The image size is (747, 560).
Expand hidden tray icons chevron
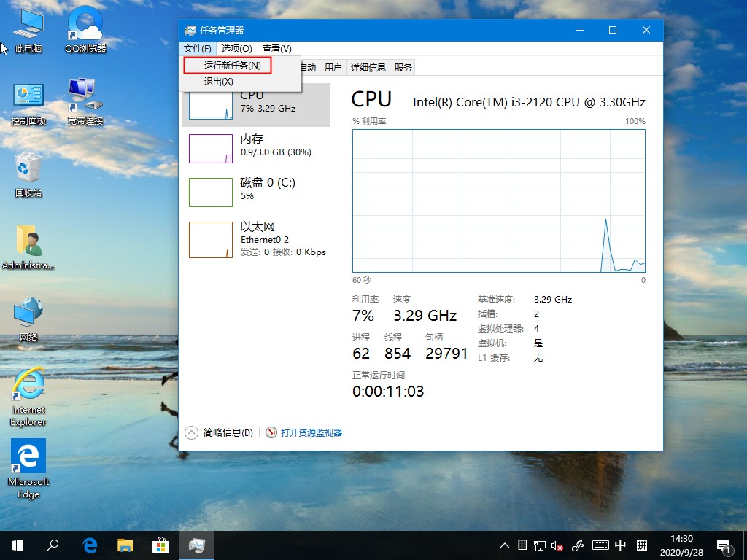504,545
